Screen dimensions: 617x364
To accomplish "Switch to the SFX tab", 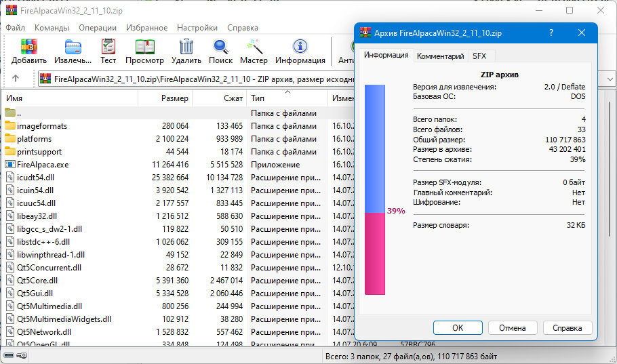I will (x=479, y=56).
